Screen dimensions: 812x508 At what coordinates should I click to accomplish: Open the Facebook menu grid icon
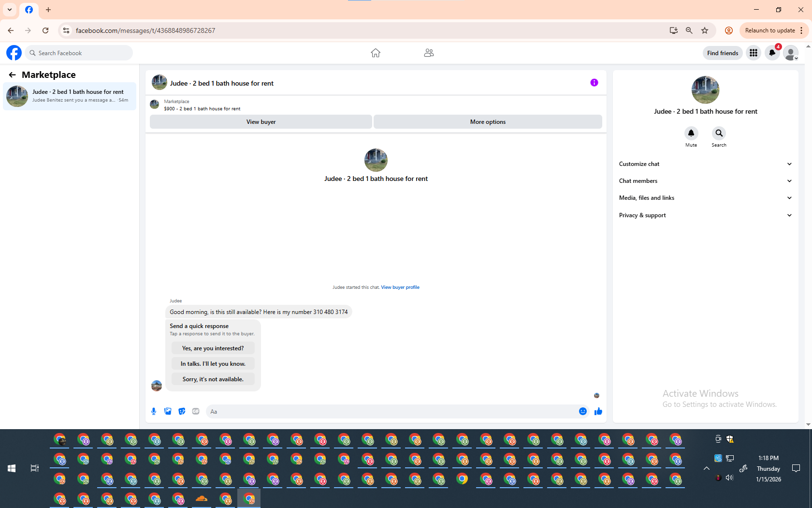click(x=754, y=53)
